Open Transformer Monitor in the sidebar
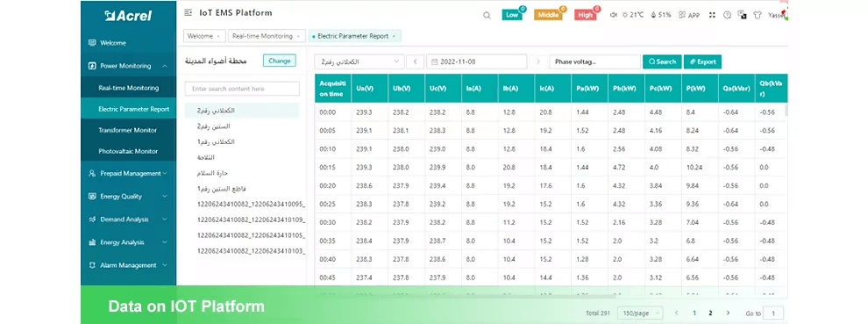868x324 pixels. click(128, 130)
